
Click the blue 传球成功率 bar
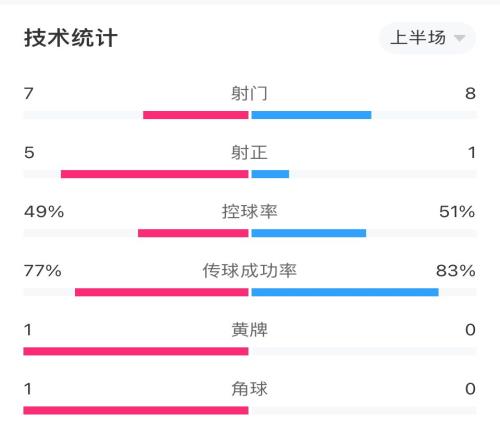(x=345, y=292)
